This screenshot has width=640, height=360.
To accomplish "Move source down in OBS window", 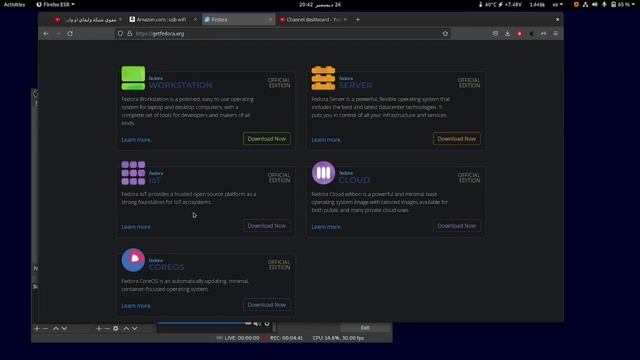I will click(x=135, y=328).
